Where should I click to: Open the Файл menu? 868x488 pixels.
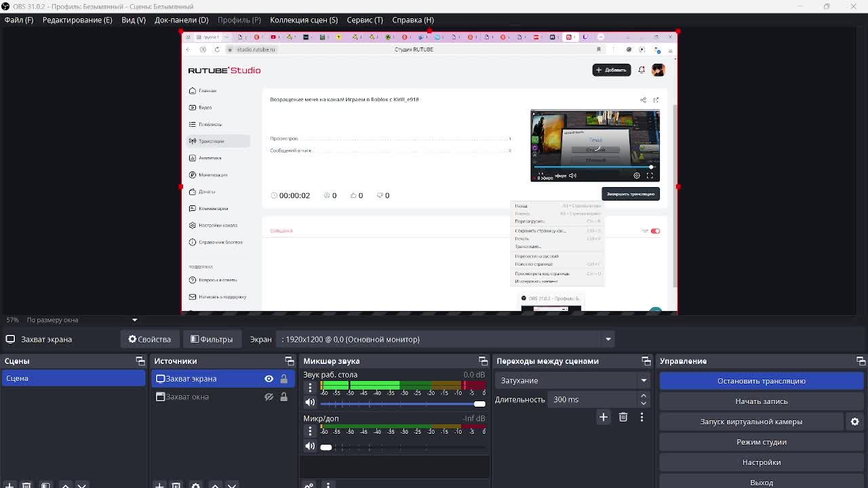click(x=19, y=20)
